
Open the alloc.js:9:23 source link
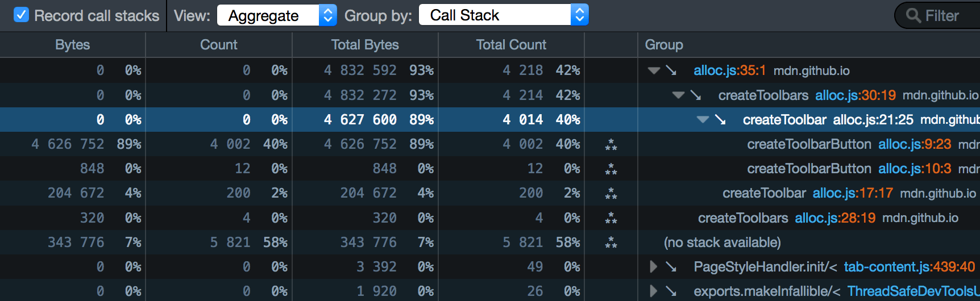914,144
